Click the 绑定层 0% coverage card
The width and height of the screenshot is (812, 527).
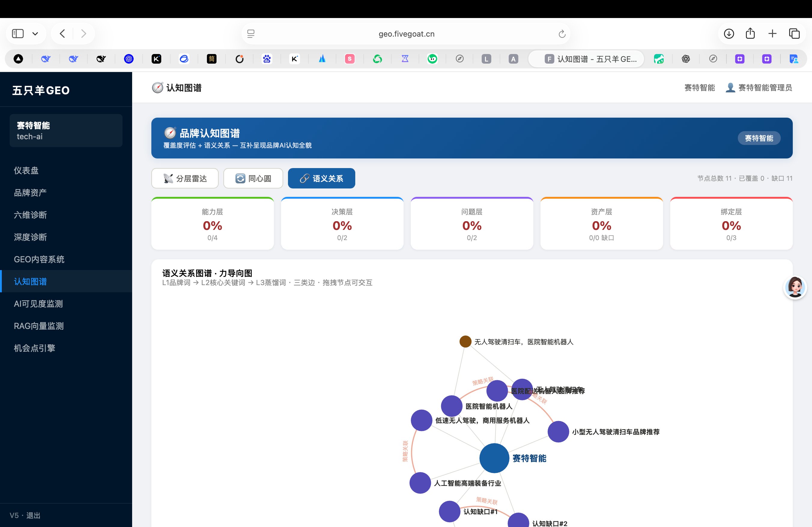[731, 223]
